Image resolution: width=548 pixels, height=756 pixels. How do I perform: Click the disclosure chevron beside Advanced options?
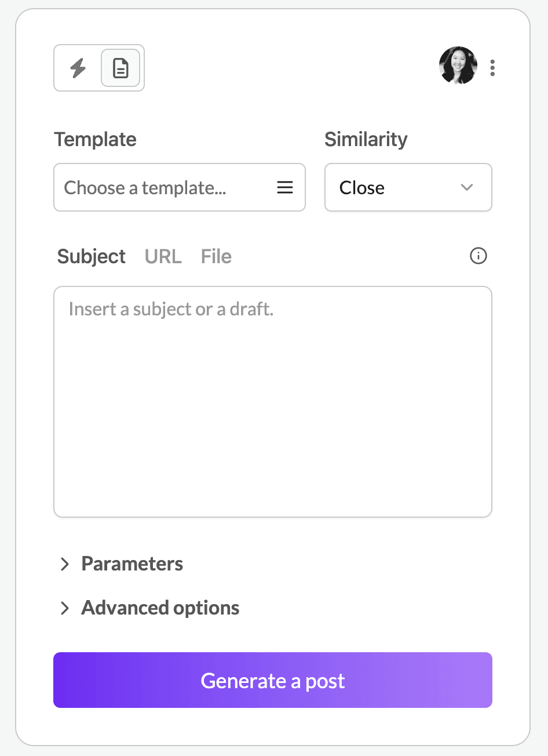coord(64,608)
